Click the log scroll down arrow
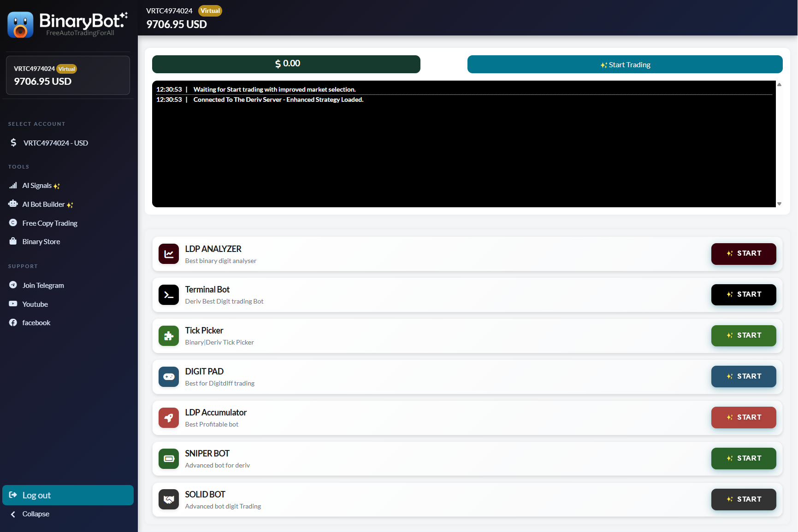Image resolution: width=798 pixels, height=532 pixels. click(779, 204)
